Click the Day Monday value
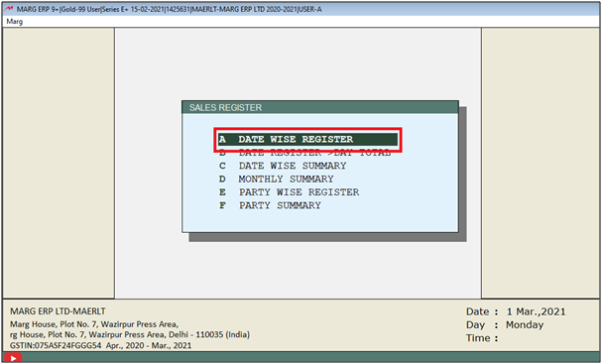 click(525, 325)
